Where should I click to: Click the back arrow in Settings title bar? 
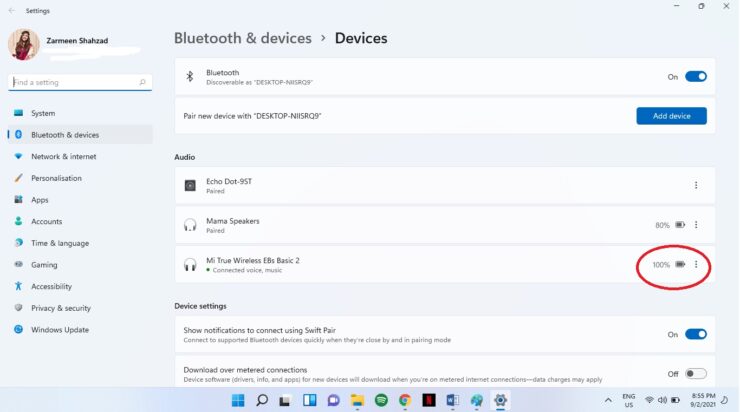pos(12,10)
